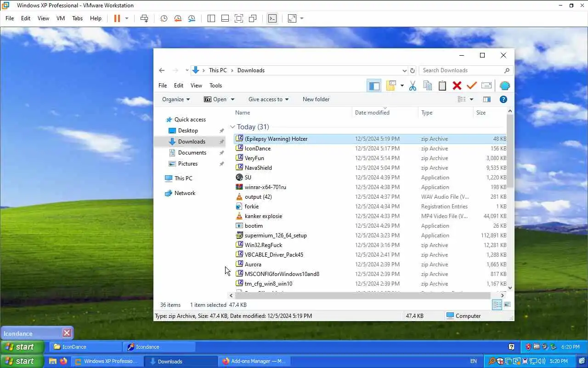Collapse the Today (31) group
The image size is (588, 368).
point(232,127)
